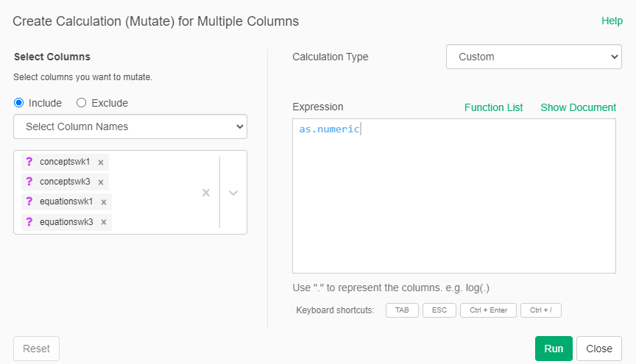Click the Show Document link

point(578,107)
